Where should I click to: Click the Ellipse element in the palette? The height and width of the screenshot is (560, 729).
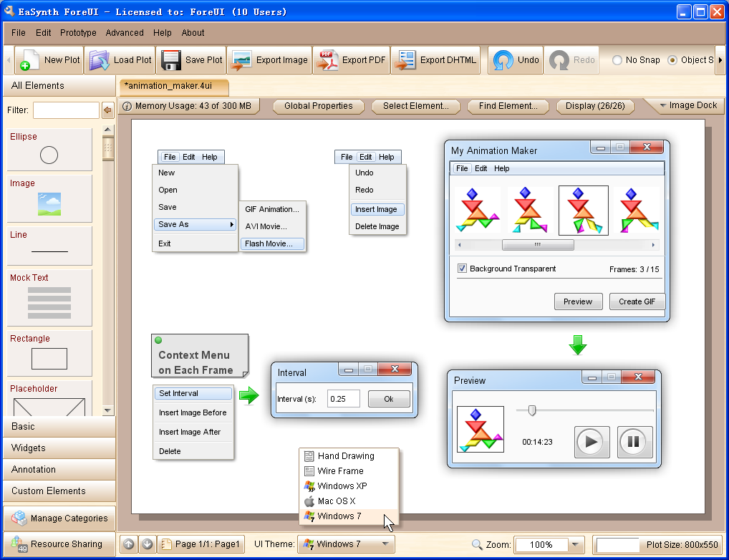click(x=49, y=150)
